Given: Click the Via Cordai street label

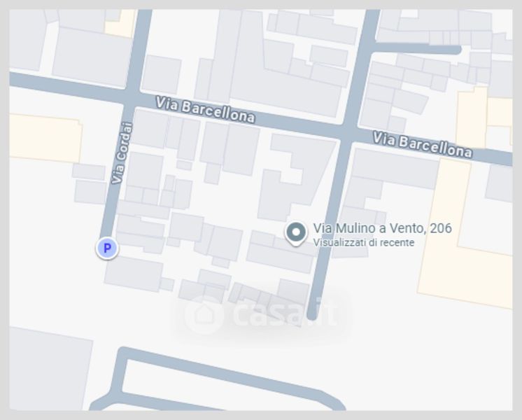Looking at the screenshot, I should (x=122, y=153).
